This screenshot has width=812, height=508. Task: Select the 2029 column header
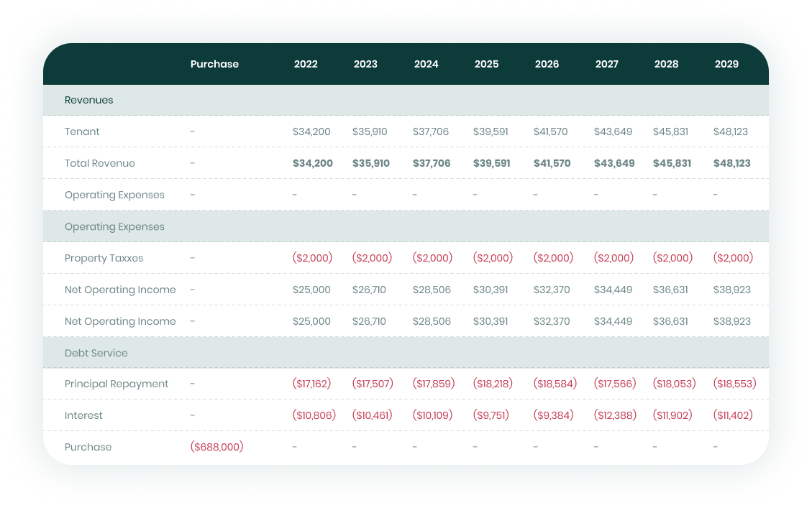point(726,64)
